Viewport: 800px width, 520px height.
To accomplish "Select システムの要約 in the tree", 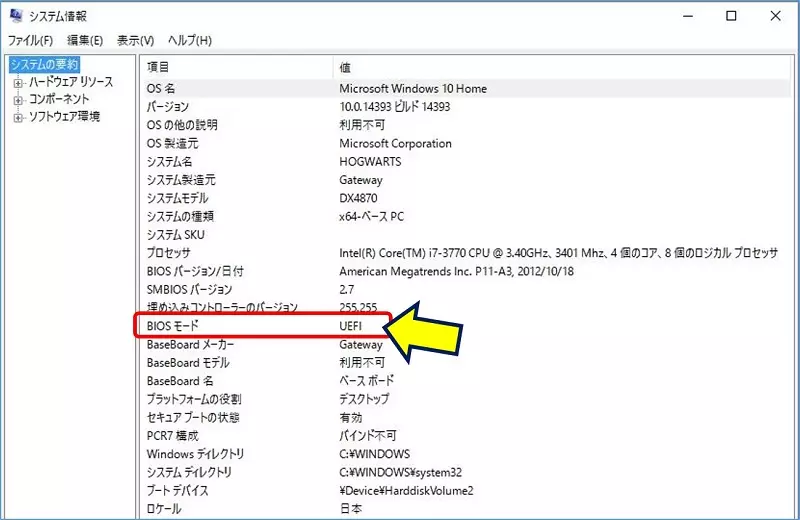I will pyautogui.click(x=44, y=64).
